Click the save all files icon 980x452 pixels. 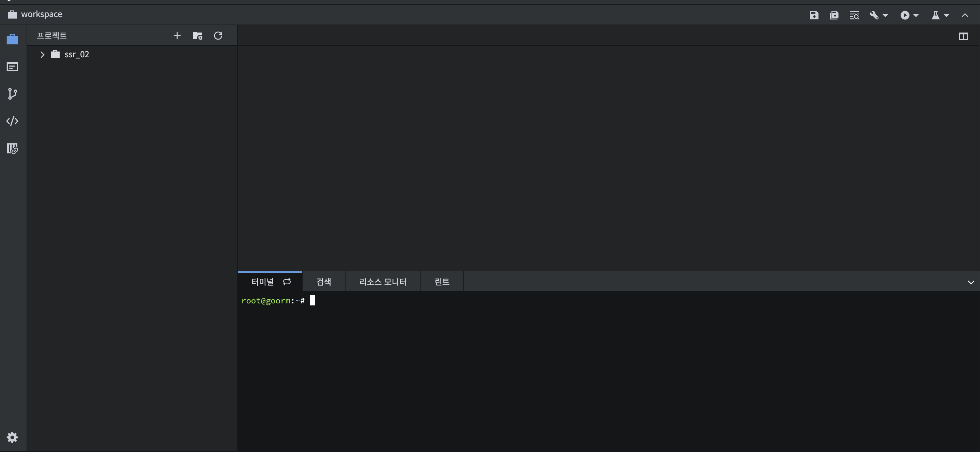(834, 15)
